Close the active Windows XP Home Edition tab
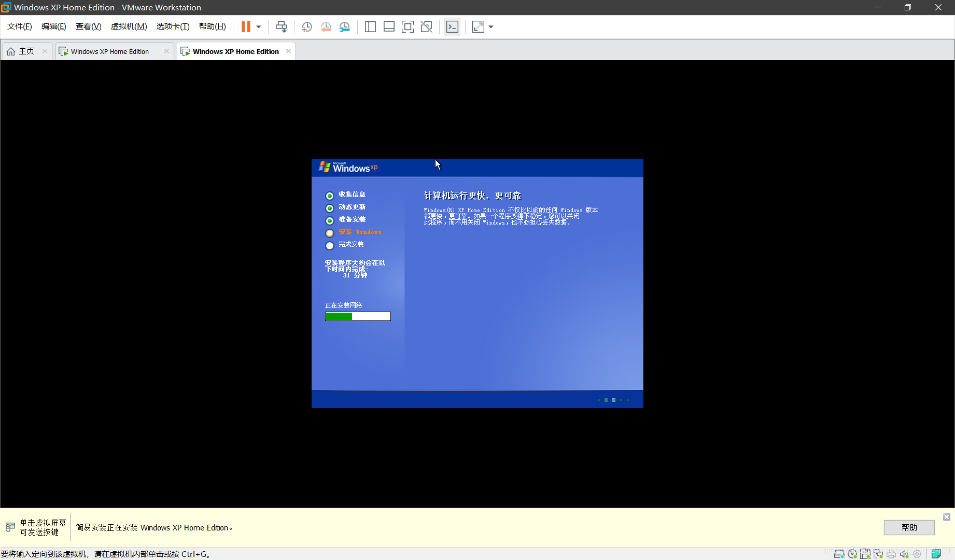Viewport: 955px width, 560px height. [288, 51]
